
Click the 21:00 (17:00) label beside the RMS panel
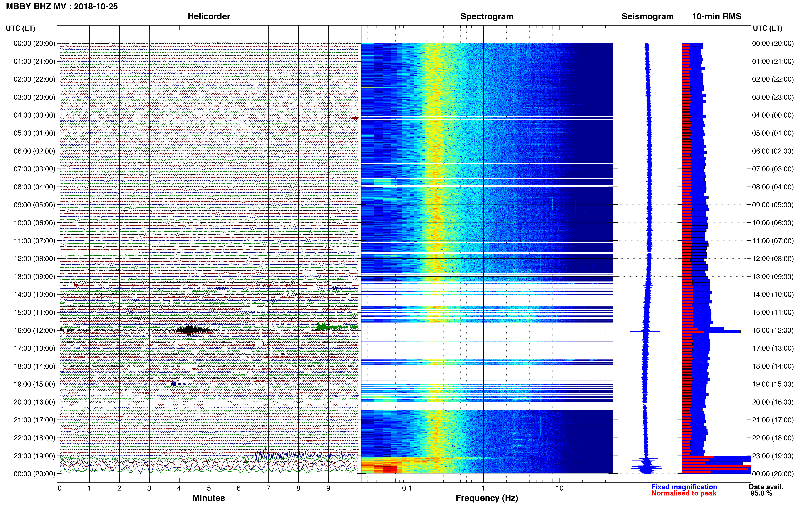click(x=773, y=420)
